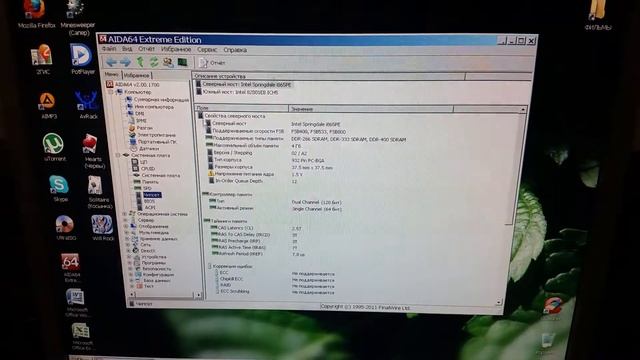Open Minesweeper (Сапер) desktop icon
This screenshot has height=360, width=640.
(77, 18)
